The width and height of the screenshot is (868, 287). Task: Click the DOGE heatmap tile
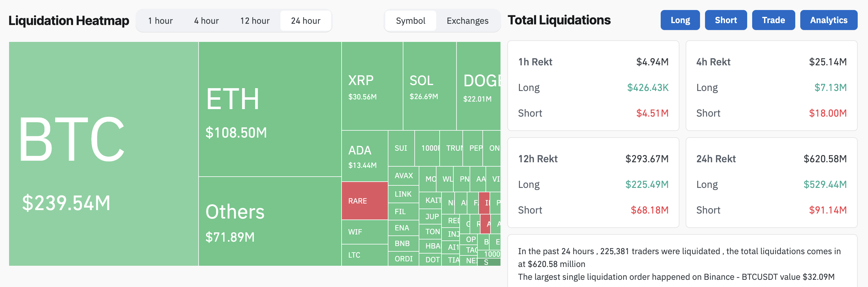(478, 86)
